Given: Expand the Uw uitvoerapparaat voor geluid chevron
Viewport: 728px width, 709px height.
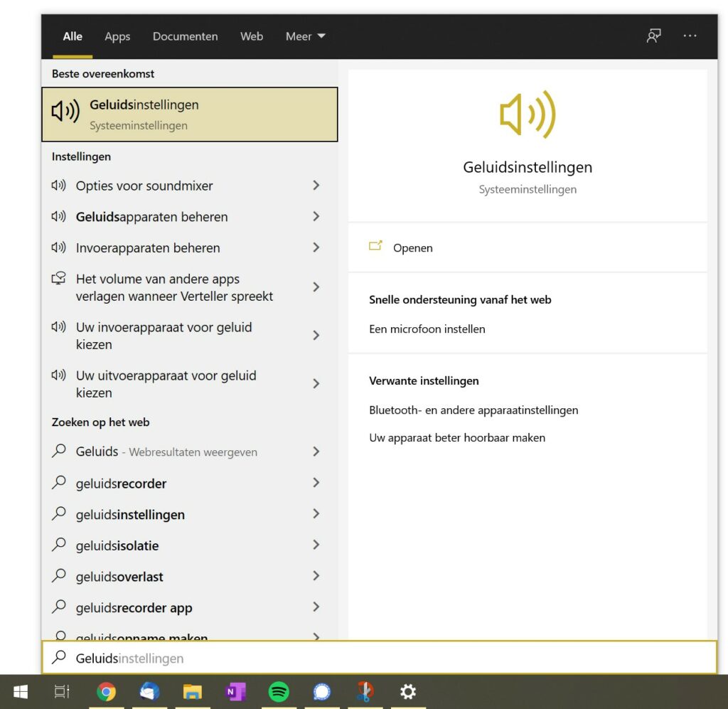Looking at the screenshot, I should coord(316,383).
